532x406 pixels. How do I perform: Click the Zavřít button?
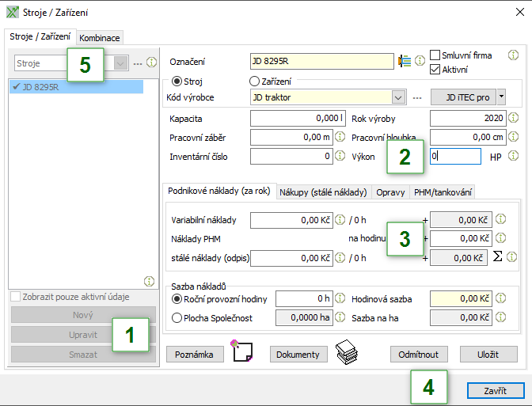pyautogui.click(x=496, y=391)
